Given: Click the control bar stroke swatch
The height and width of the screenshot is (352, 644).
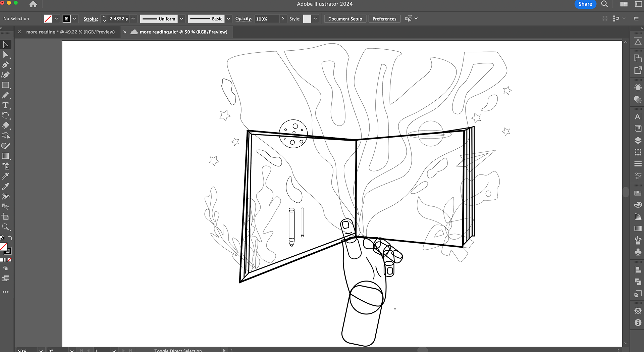Looking at the screenshot, I should (x=67, y=19).
